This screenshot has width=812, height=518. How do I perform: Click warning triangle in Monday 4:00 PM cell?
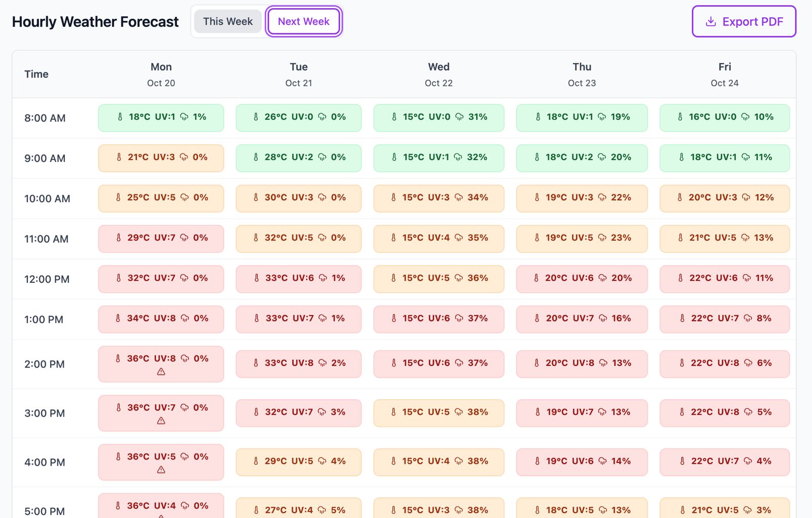pos(161,470)
